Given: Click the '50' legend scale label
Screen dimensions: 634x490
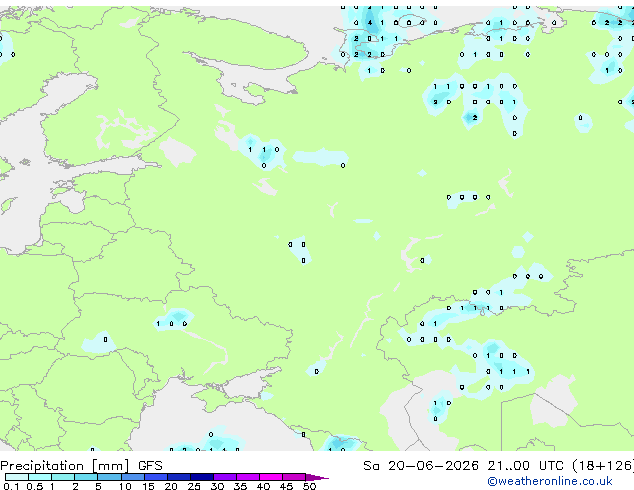Looking at the screenshot, I should click(x=309, y=486).
